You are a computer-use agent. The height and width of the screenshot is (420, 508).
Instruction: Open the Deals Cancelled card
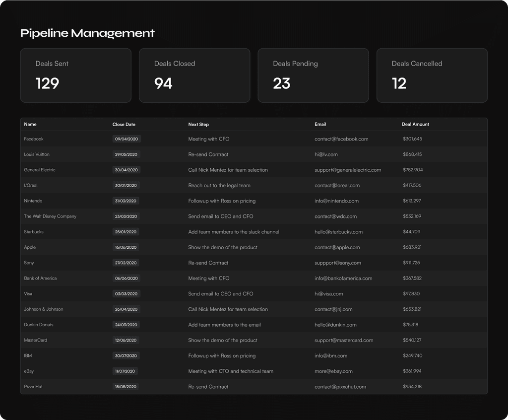[432, 75]
